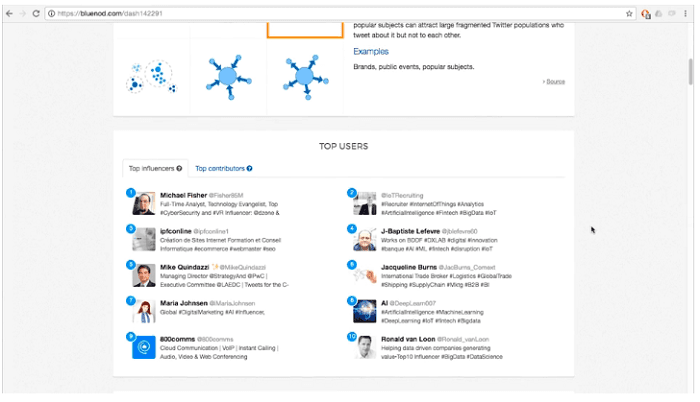This screenshot has width=700, height=402.
Task: Select the outward-arrows hub network diagram
Action: point(305,77)
